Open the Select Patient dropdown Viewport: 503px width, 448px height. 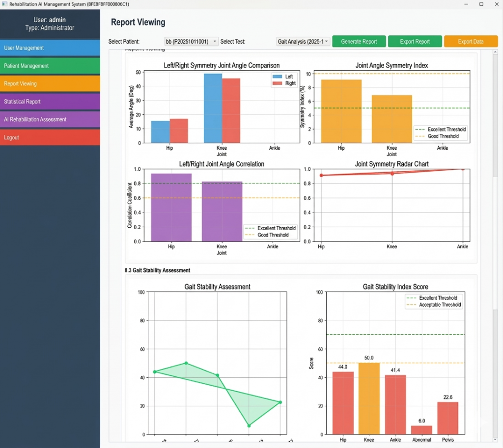coord(191,42)
